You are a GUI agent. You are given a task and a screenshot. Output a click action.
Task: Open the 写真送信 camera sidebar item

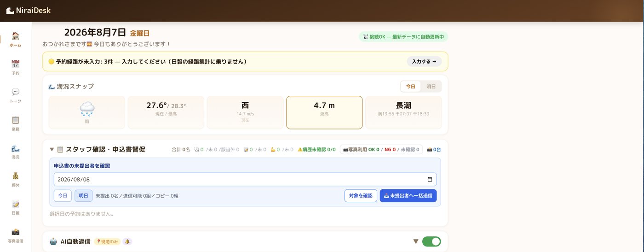tap(15, 235)
